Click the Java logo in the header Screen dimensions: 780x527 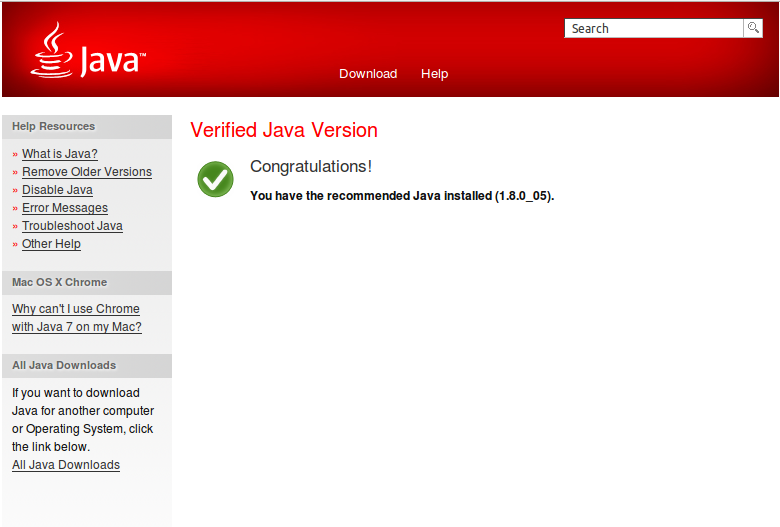(89, 50)
